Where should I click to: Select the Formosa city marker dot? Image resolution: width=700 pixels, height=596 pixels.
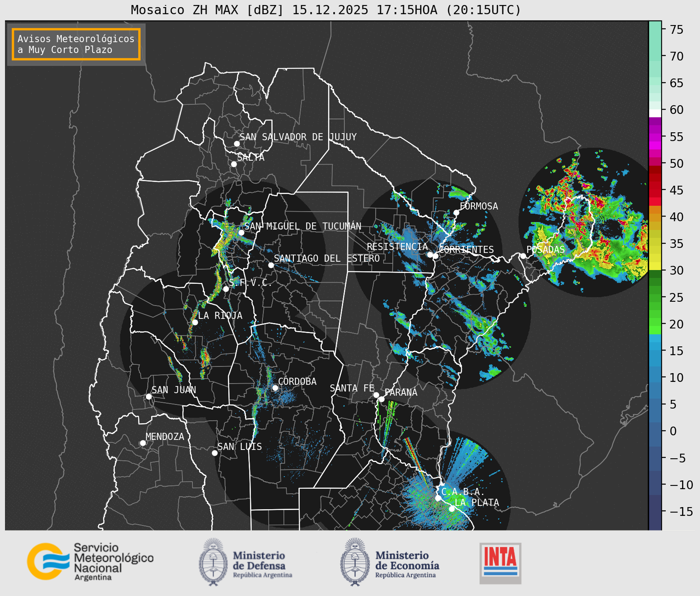pyautogui.click(x=456, y=212)
